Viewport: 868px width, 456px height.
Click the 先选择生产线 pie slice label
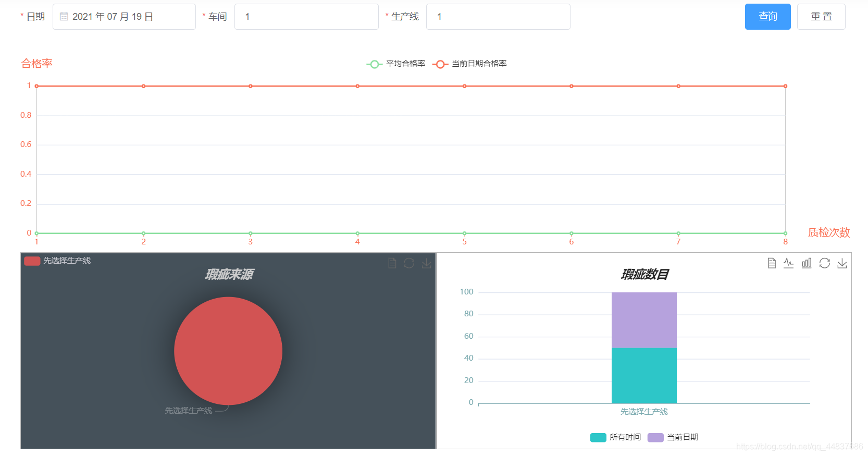point(189,411)
